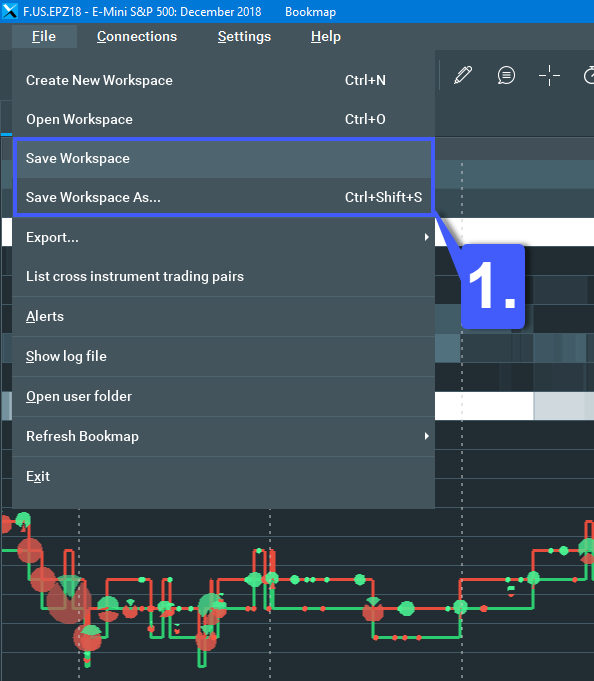Click Exit in File menu

[224, 476]
